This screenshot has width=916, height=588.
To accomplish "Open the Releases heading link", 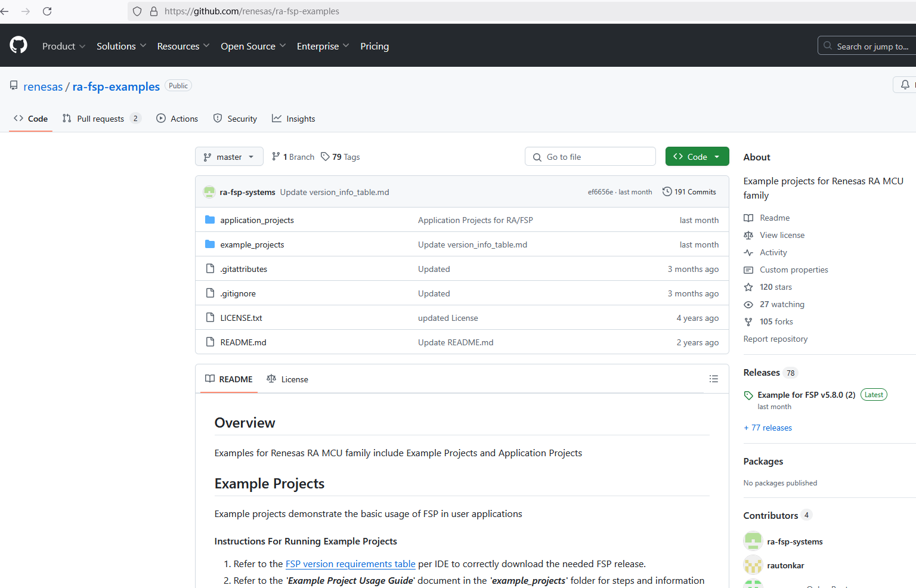I will [x=762, y=373].
